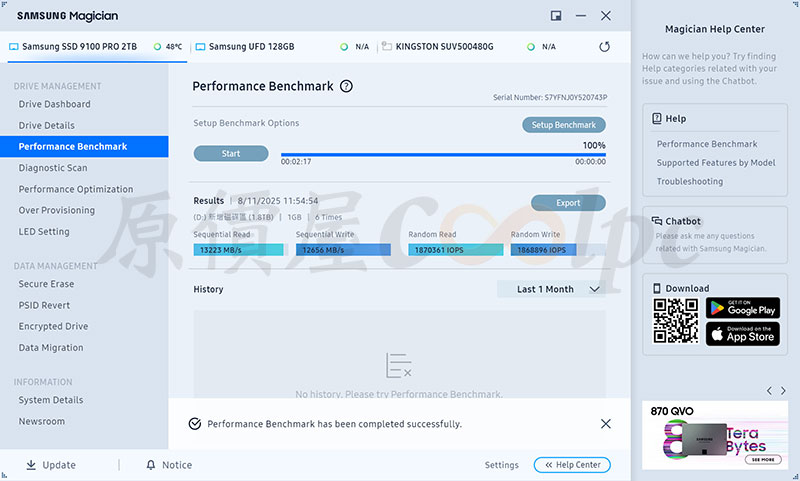Open Settings
This screenshot has height=481, width=800.
pyautogui.click(x=502, y=465)
